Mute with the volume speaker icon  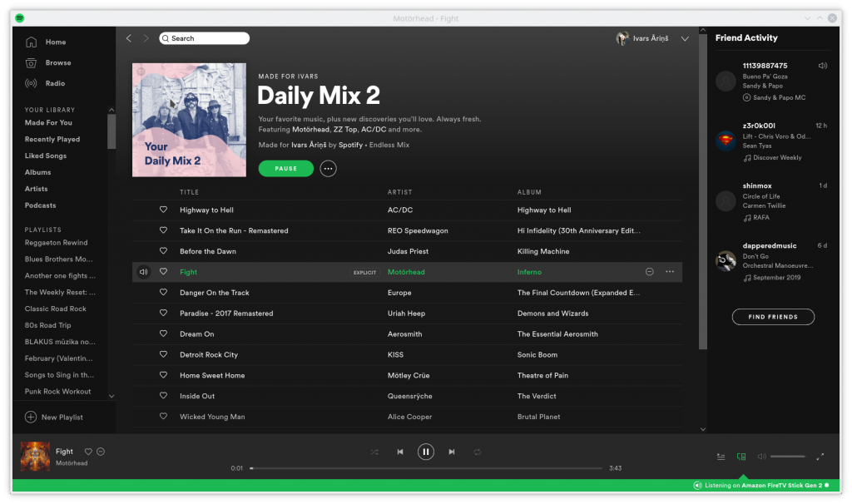pyautogui.click(x=762, y=457)
